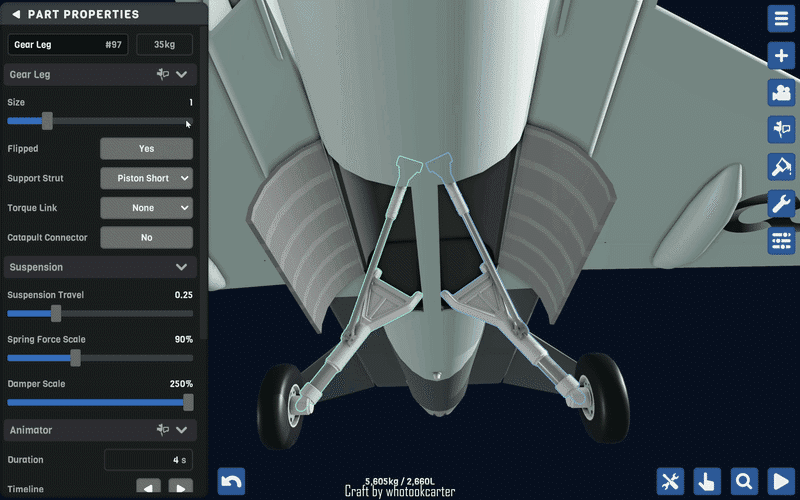Open the hamburger main menu
Viewport: 800px width, 500px height.
tap(781, 18)
